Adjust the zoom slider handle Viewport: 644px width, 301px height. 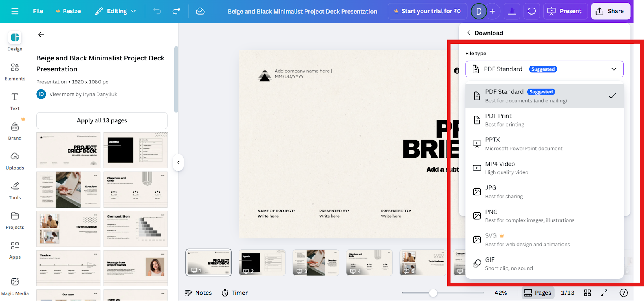pos(433,293)
